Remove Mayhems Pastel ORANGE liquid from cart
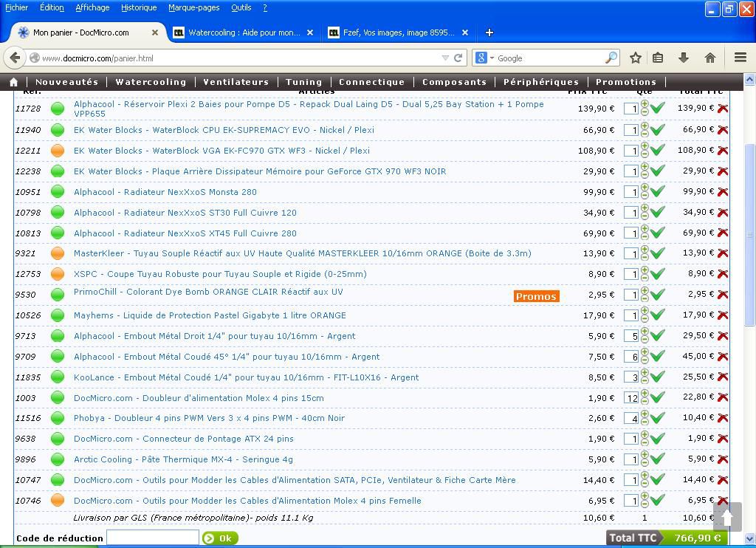The height and width of the screenshot is (548, 756). [x=723, y=315]
